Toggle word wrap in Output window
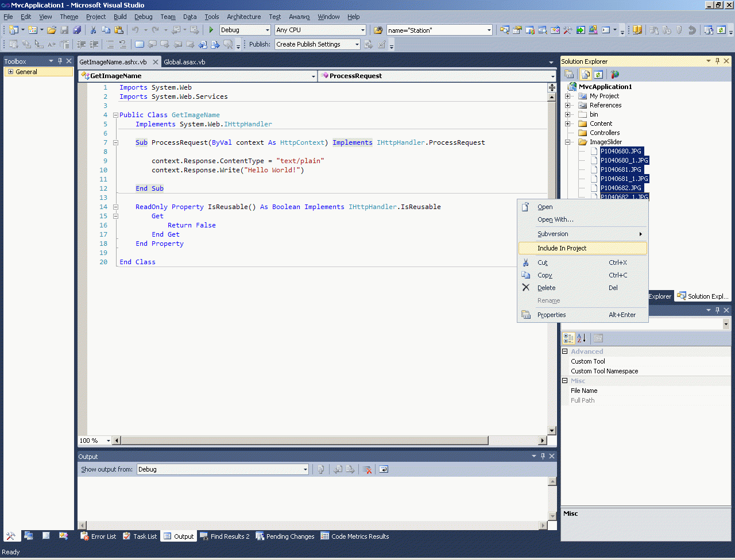The height and width of the screenshot is (560, 735). point(384,469)
